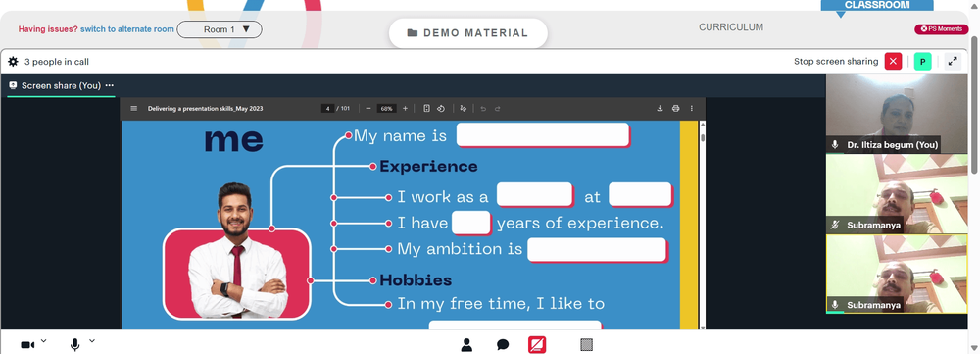Click the 3 people in call label

click(x=56, y=62)
